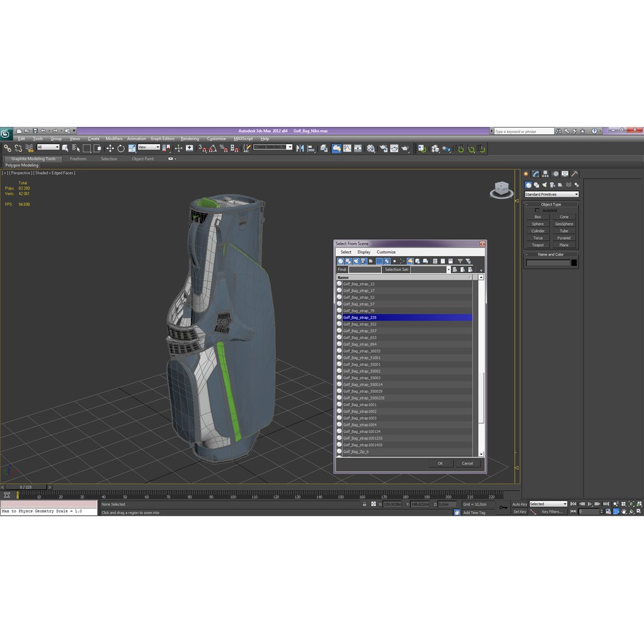
Task: Click Select by Name toolbar icon
Action: (x=76, y=148)
